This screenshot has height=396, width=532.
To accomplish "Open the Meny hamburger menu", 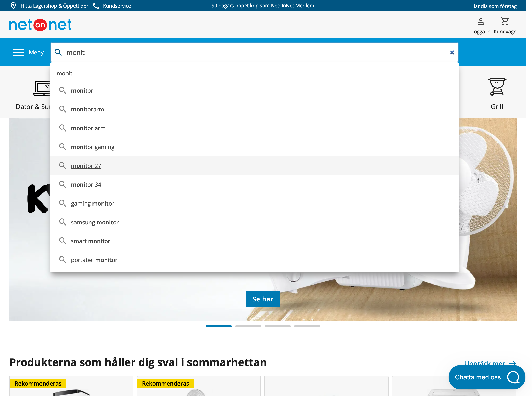I will (18, 52).
